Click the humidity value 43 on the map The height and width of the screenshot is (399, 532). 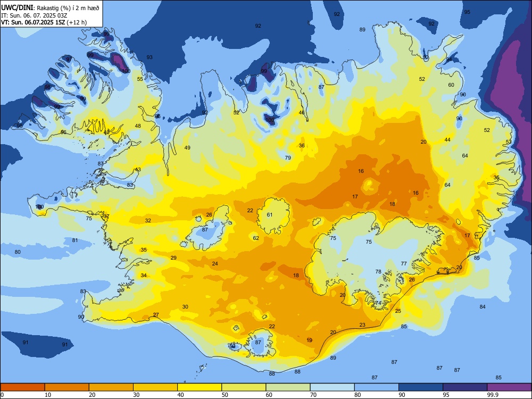[138, 169]
